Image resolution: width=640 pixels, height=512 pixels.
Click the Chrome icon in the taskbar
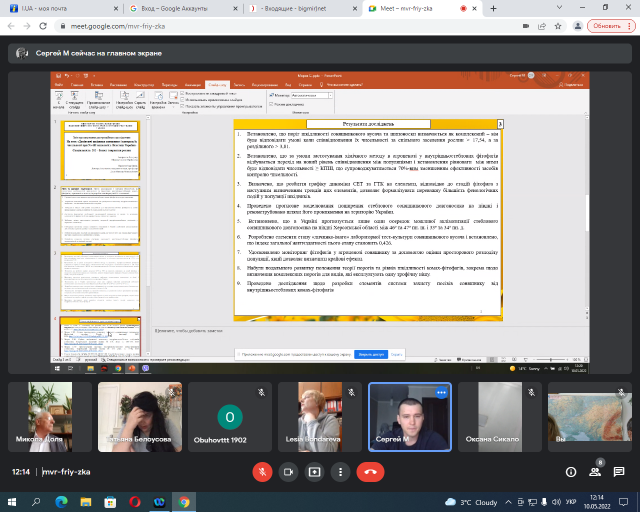(184, 502)
